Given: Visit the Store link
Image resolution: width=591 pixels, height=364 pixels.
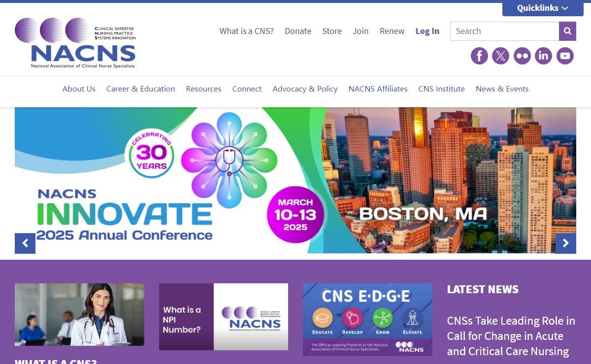Looking at the screenshot, I should [x=332, y=31].
